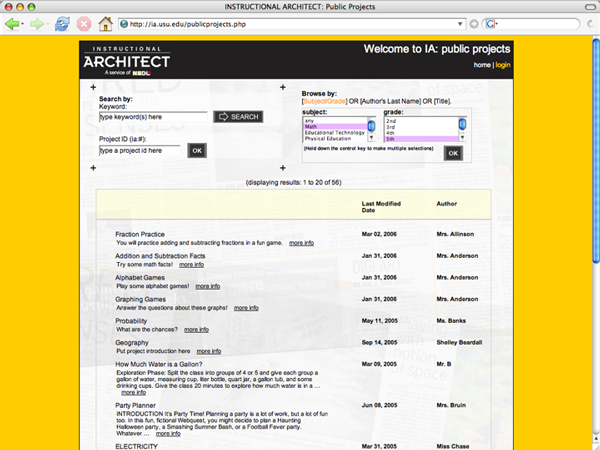Click the date May 11, 2005
This screenshot has width=600, height=450.
pyautogui.click(x=380, y=321)
